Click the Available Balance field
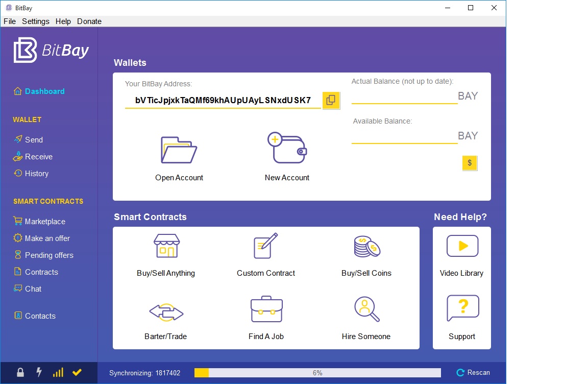This screenshot has height=384, width=588. coord(404,136)
